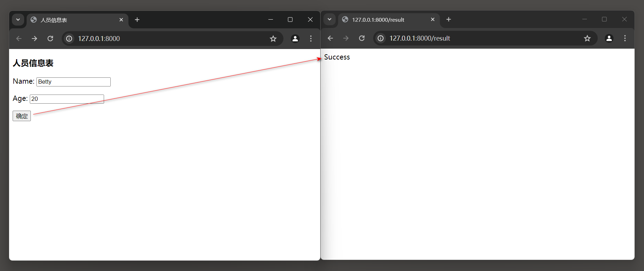
Task: Open three-dot menu in result browser window
Action: tap(625, 38)
